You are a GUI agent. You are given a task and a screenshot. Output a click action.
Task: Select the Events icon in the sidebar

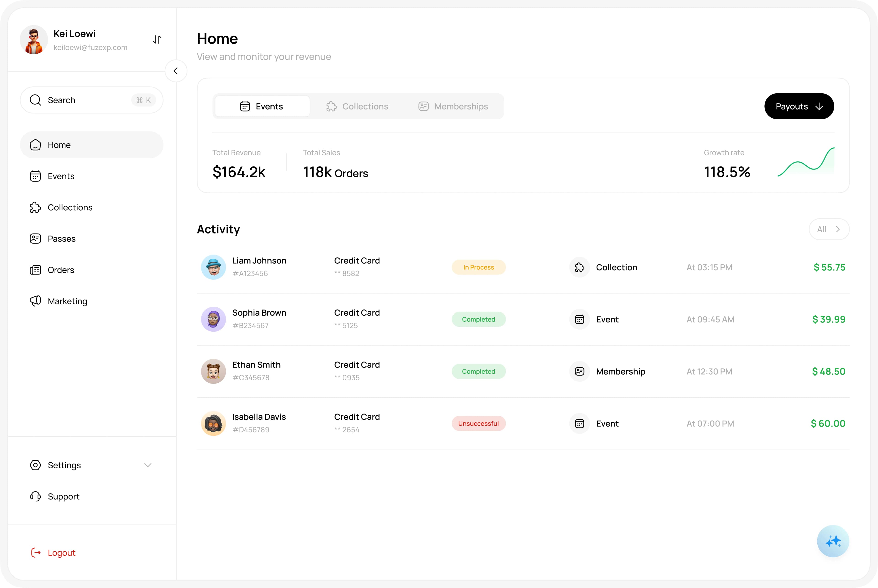pyautogui.click(x=35, y=176)
